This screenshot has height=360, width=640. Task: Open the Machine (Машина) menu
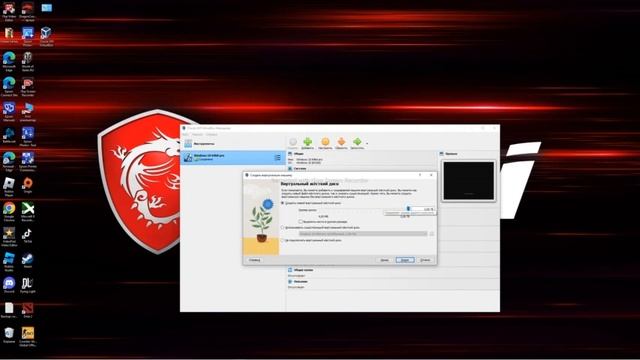198,134
